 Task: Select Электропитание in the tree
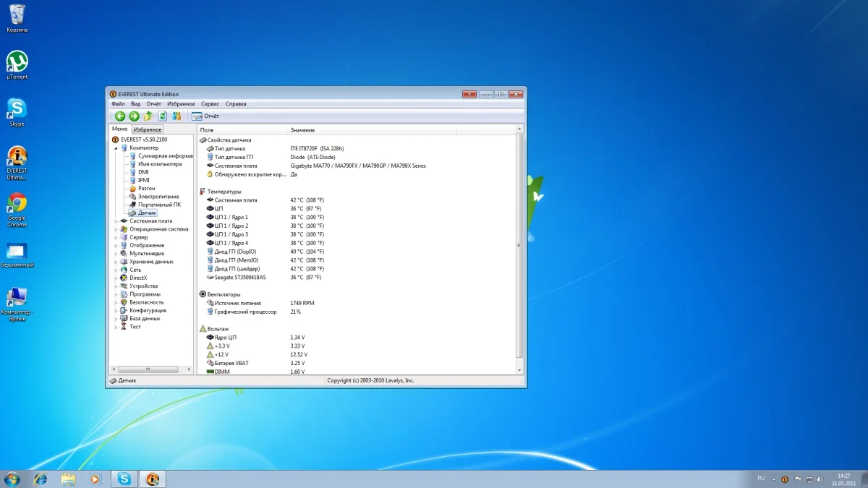(158, 197)
